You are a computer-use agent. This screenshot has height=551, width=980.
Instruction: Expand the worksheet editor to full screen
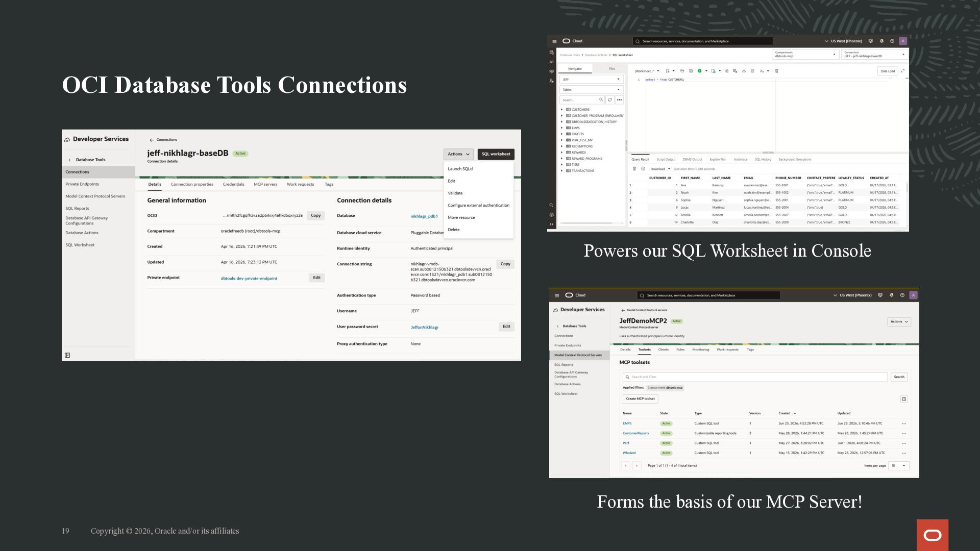[x=902, y=71]
